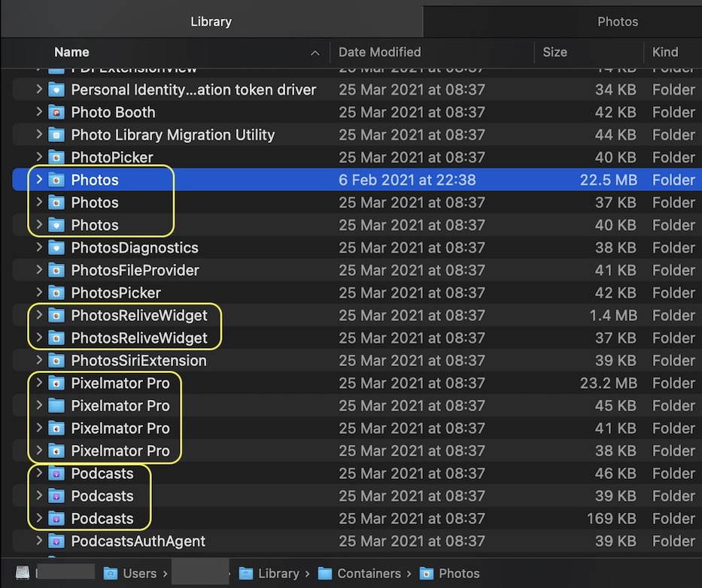Image resolution: width=702 pixels, height=588 pixels.
Task: Expand the 169 KB Podcasts folder
Action: click(x=39, y=518)
